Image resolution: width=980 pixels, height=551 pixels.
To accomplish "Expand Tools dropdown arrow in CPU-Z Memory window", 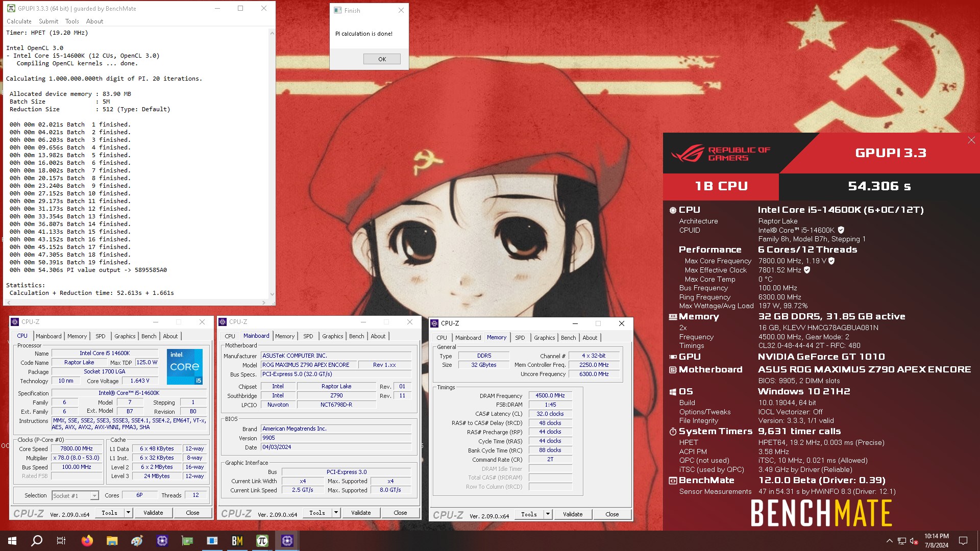I will 548,514.
